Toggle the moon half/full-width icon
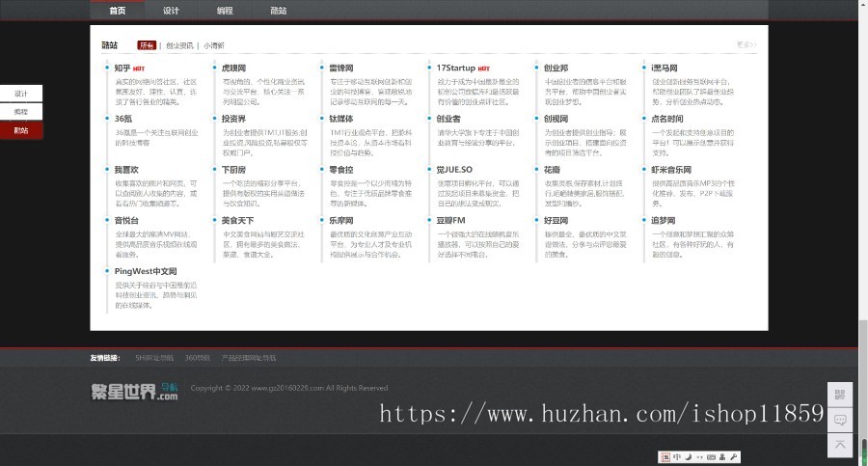 click(x=688, y=457)
